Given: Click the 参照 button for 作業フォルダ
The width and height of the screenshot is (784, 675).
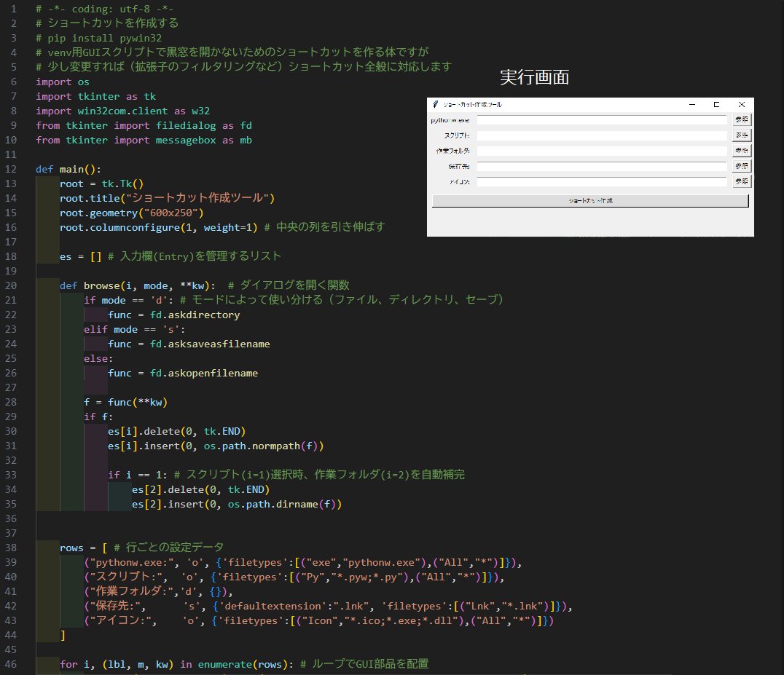Looking at the screenshot, I should [742, 151].
